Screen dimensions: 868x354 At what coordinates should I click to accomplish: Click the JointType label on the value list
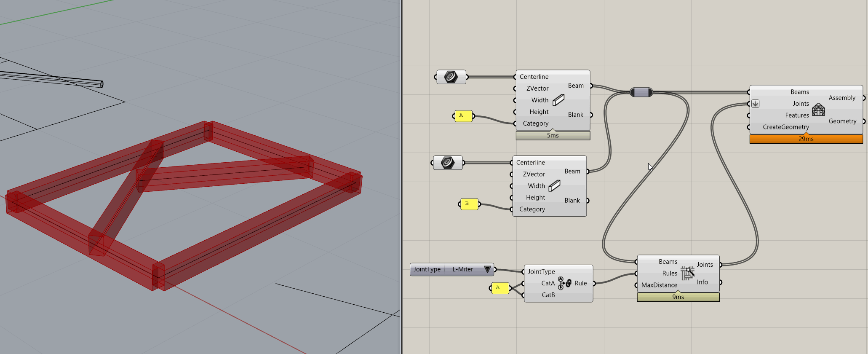pos(427,269)
